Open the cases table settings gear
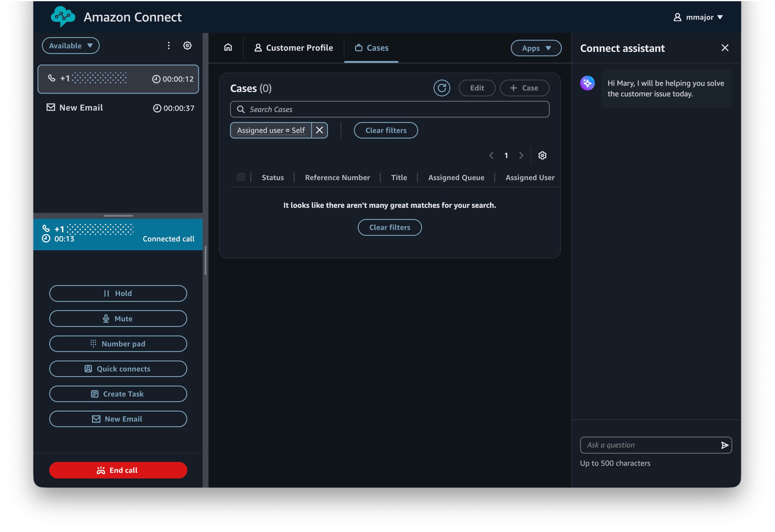This screenshot has width=775, height=532. click(542, 155)
